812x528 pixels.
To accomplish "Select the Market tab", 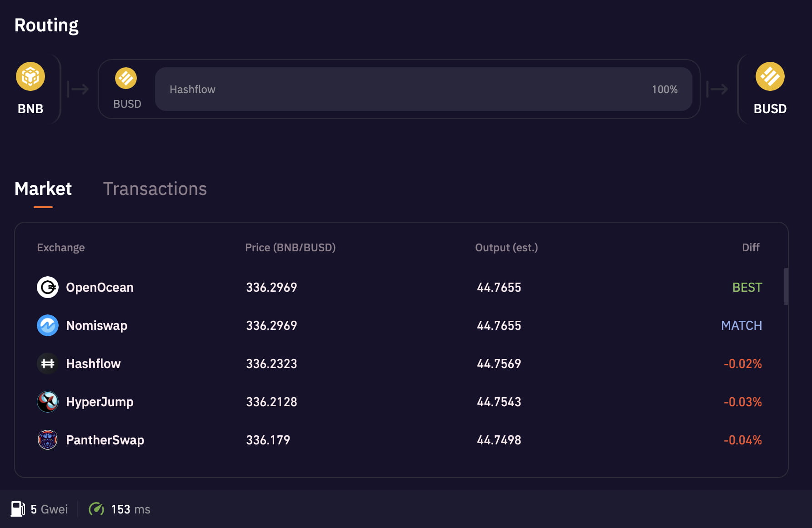I will pos(43,189).
